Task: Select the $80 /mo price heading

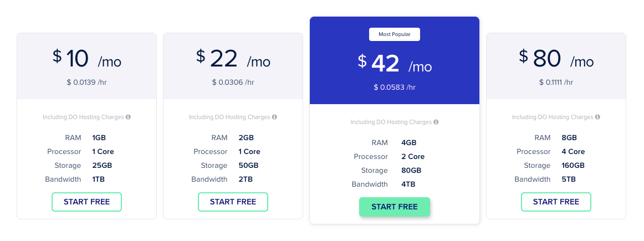Action: 556,59
